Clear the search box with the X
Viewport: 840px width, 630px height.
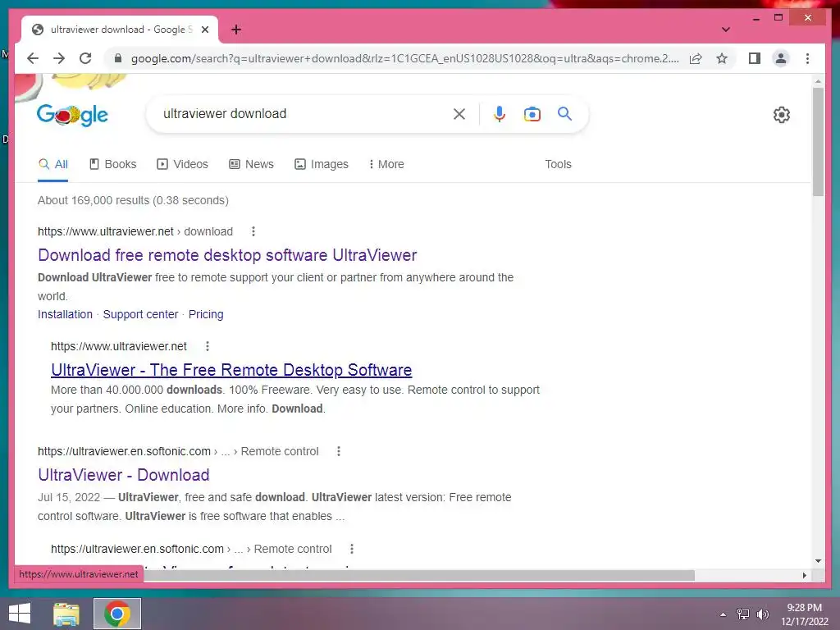coord(459,113)
